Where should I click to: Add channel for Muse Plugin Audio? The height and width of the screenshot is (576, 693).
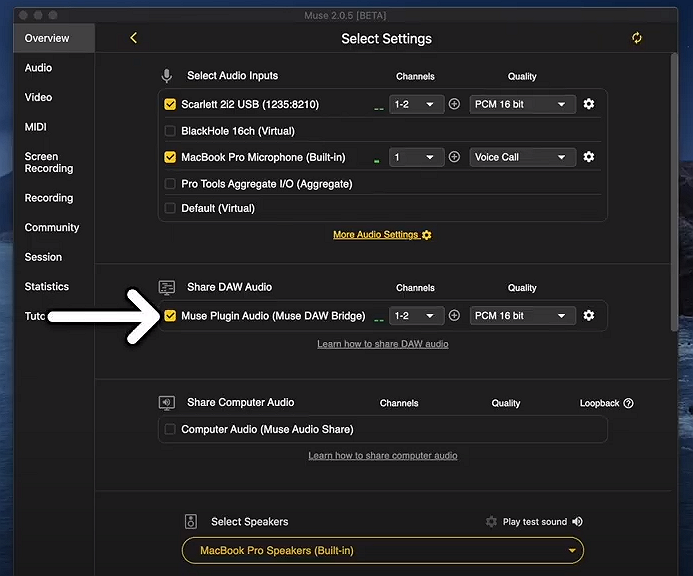point(454,316)
